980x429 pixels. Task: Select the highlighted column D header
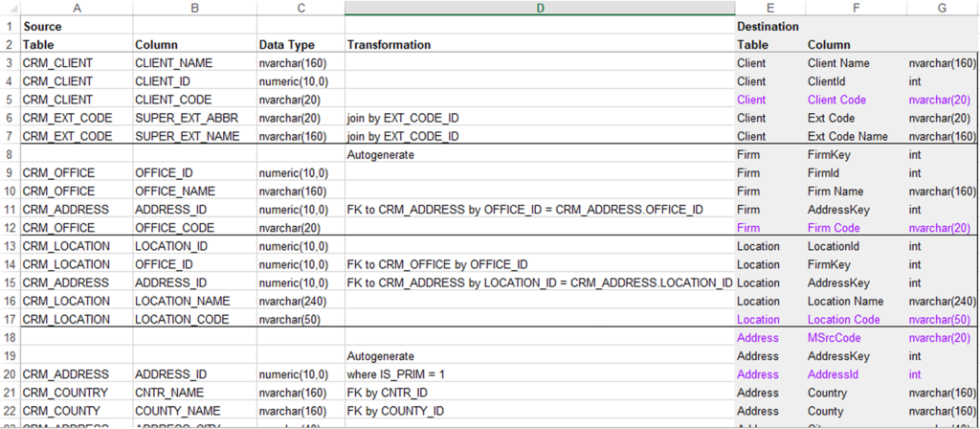pyautogui.click(x=540, y=8)
